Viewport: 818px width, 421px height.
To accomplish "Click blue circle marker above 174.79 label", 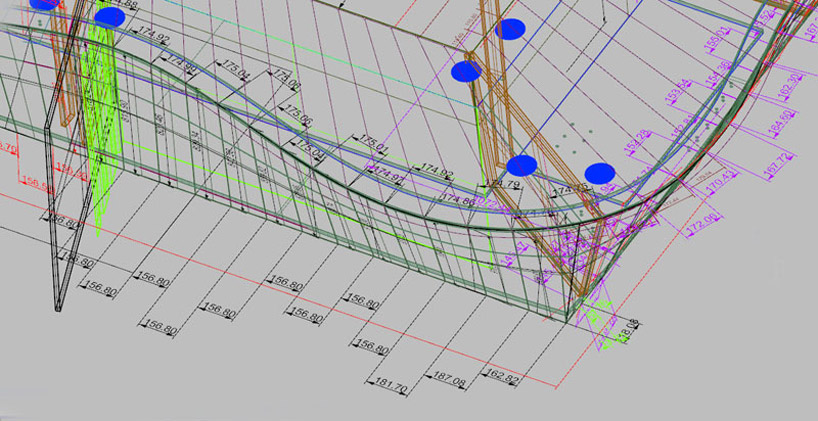I will coord(521,165).
